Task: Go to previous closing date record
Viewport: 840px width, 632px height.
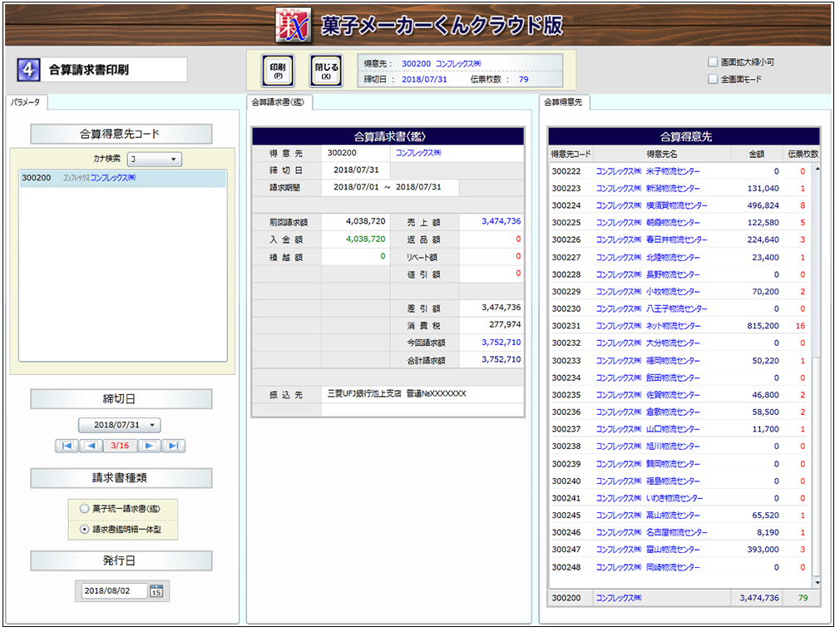Action: [91, 446]
